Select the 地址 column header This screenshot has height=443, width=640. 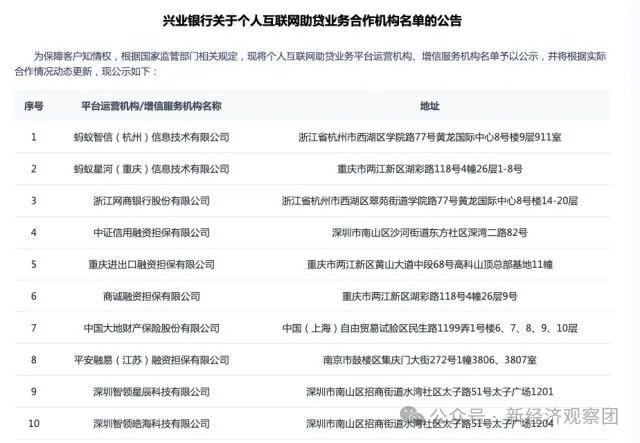[x=429, y=105]
